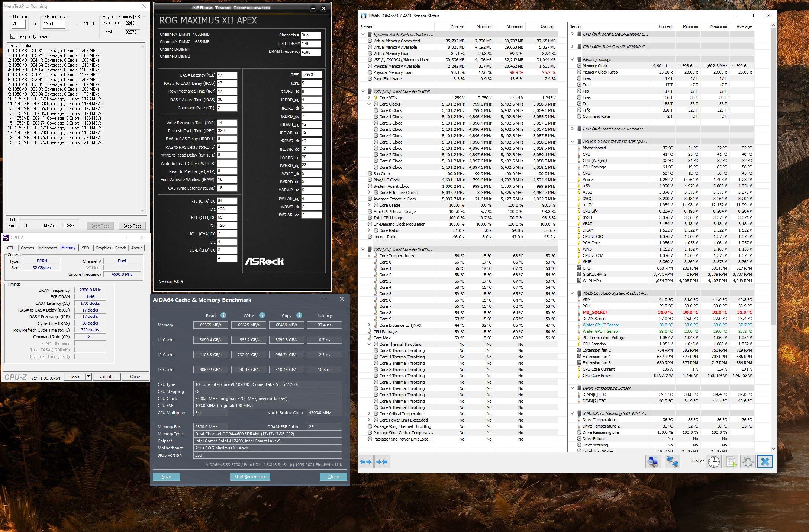Click DIMM[0] T°C thermometer icon

579,394
